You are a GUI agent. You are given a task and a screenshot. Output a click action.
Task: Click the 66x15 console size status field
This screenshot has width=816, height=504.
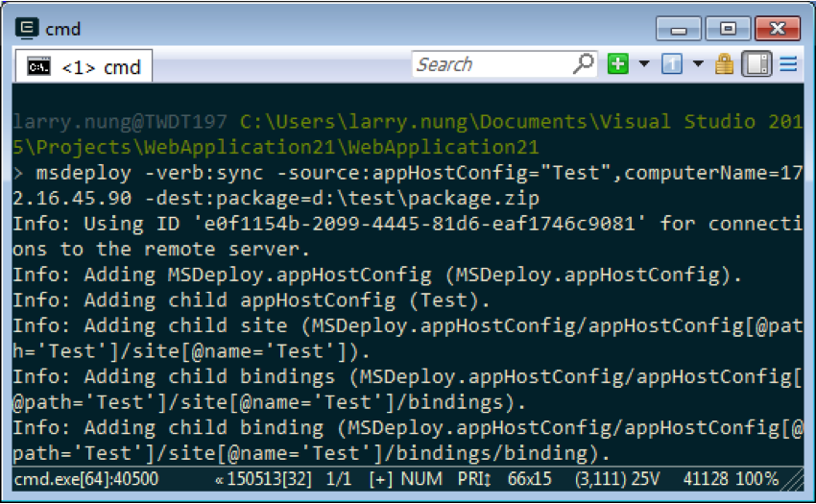click(x=529, y=479)
